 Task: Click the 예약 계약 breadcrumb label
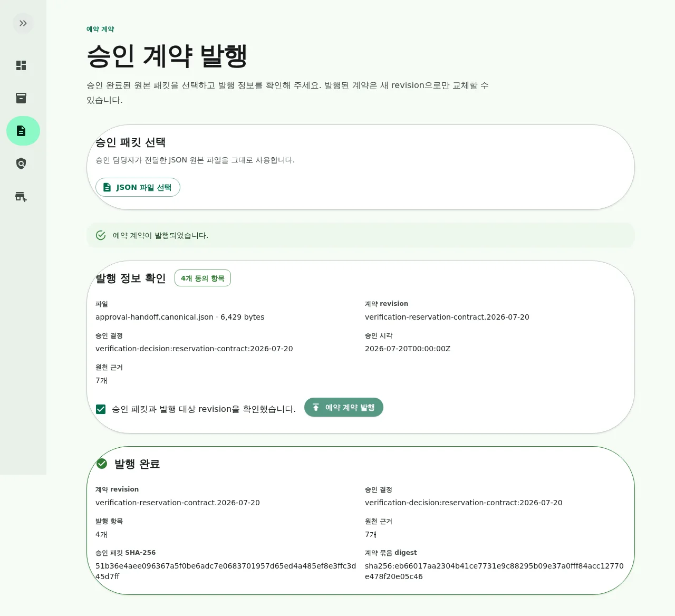(x=100, y=29)
